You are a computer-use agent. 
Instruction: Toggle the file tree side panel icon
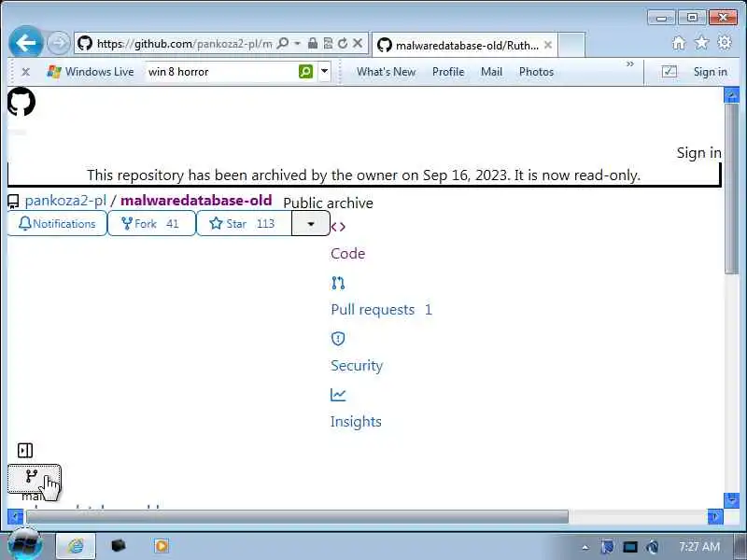pyautogui.click(x=25, y=450)
